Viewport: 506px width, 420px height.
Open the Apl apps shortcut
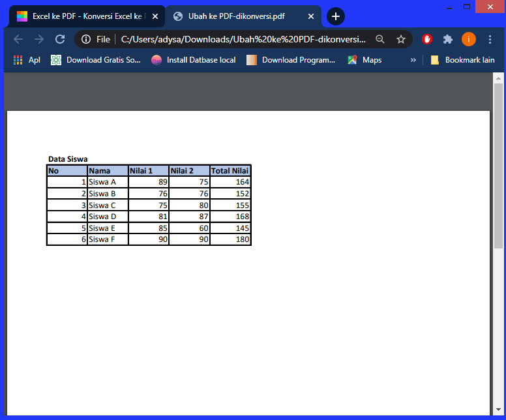[x=27, y=60]
